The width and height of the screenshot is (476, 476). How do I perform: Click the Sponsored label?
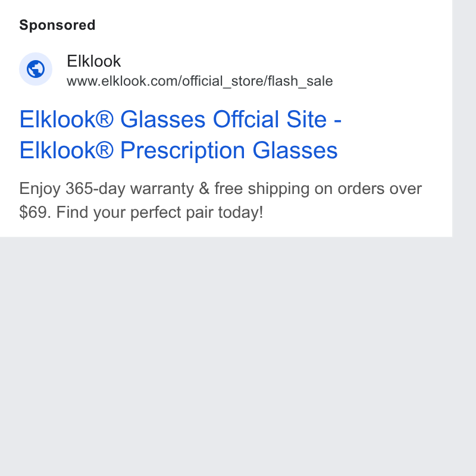click(57, 25)
